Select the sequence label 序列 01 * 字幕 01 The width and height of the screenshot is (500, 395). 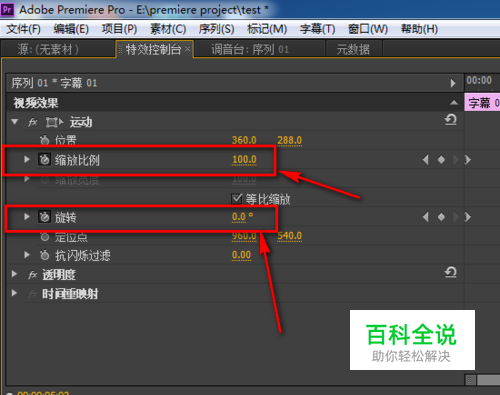(54, 83)
